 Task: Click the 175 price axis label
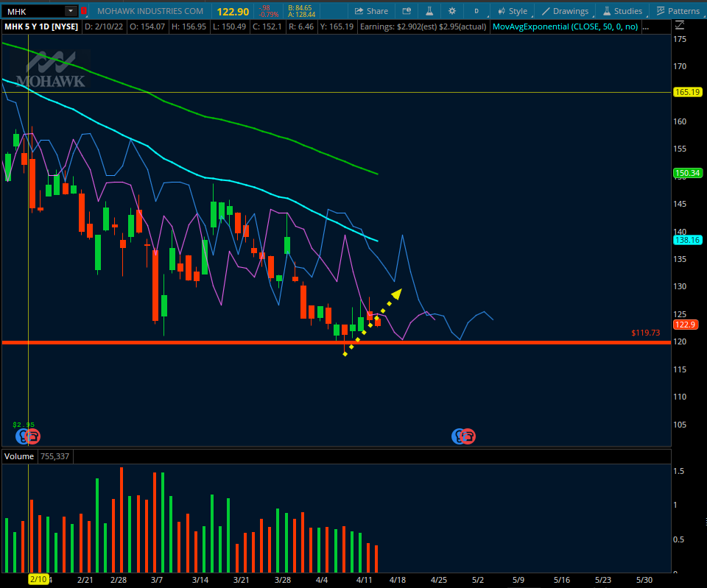pos(680,39)
